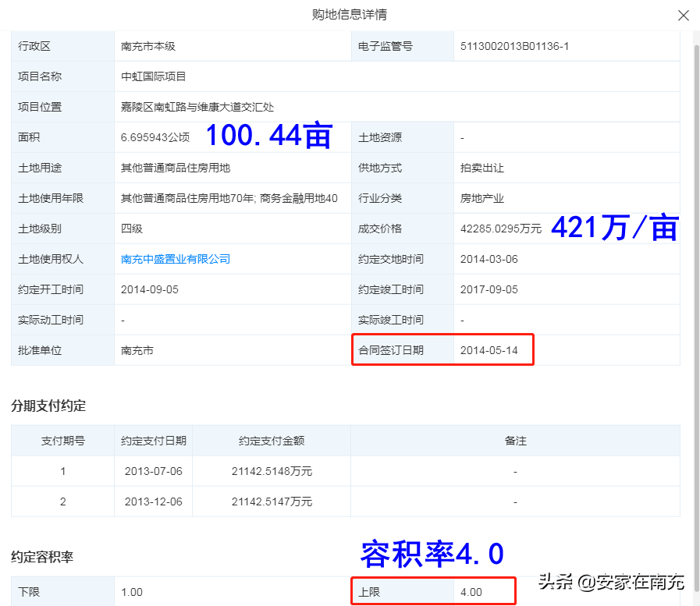Click the 约定交地时间 date 2014-03-06
This screenshot has width=700, height=606.
[x=489, y=259]
